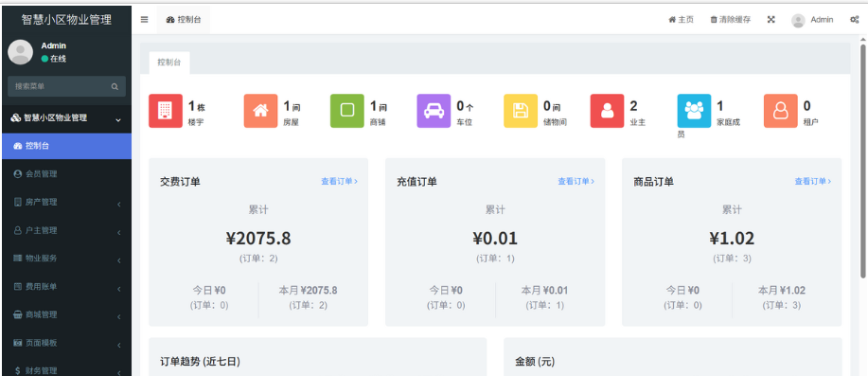The height and width of the screenshot is (376, 868).
Task: Click the yellow 储物间 save-disk icon
Action: point(521,111)
